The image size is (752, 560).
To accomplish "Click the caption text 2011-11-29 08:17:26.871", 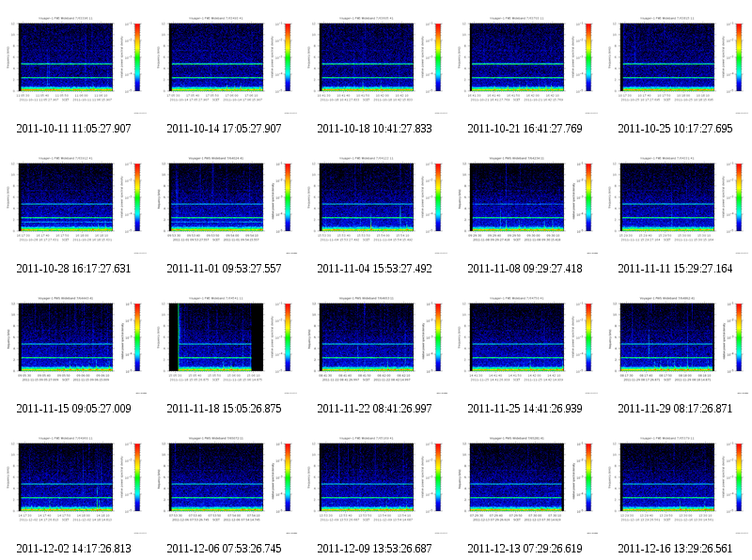I will point(675,409).
